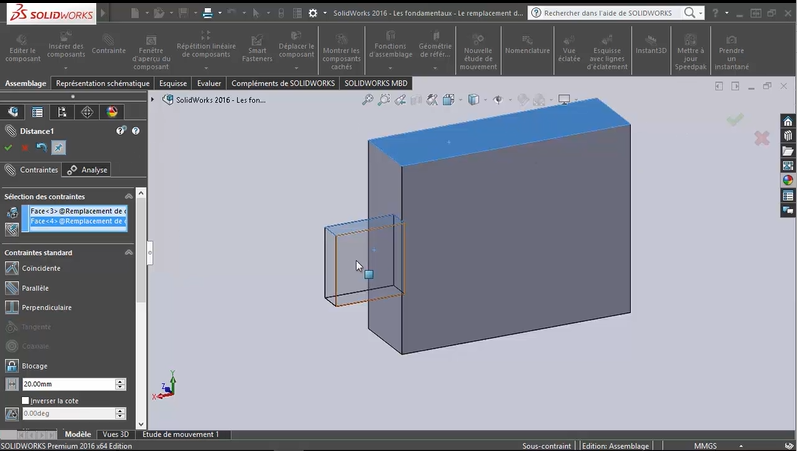Click the Blocage lock mate icon

pyautogui.click(x=12, y=365)
